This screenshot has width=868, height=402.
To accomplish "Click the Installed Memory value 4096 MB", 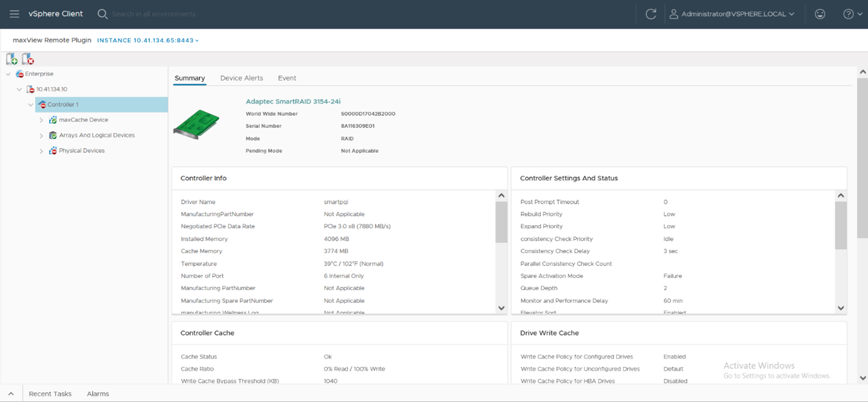I will [336, 239].
